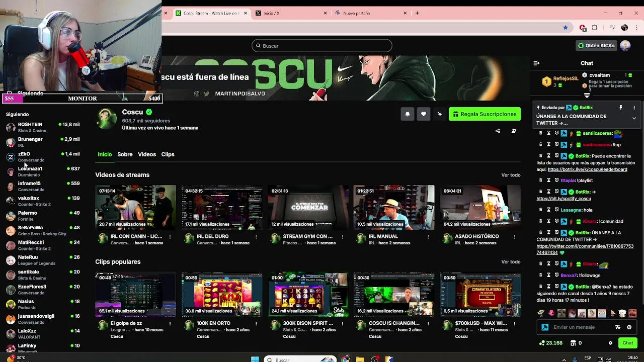Switch to the Nueva pestaña browser tab
Screen dimensions: 644x362
pyautogui.click(x=370, y=13)
